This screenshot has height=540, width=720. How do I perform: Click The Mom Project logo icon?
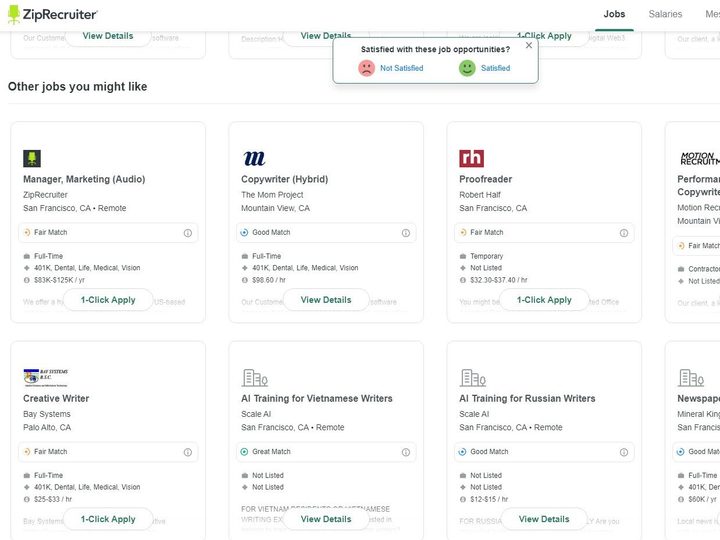coord(254,158)
